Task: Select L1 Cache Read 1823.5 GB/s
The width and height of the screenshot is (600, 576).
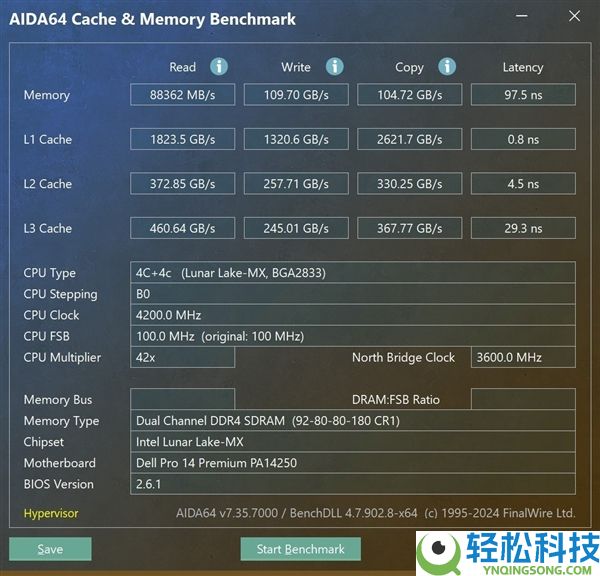Action: coord(183,139)
